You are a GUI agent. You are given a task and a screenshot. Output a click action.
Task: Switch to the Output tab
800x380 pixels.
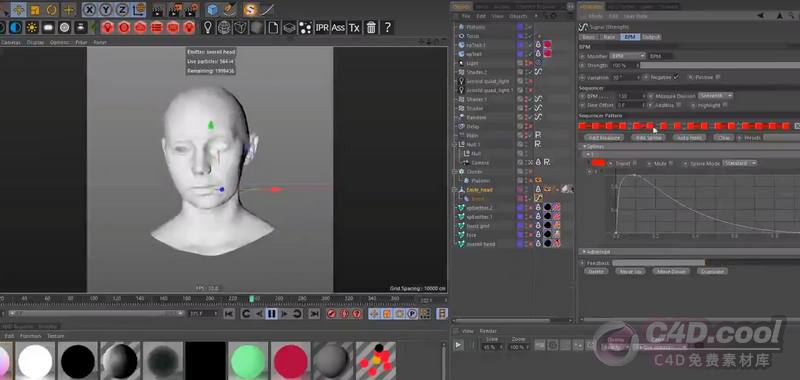pyautogui.click(x=651, y=37)
